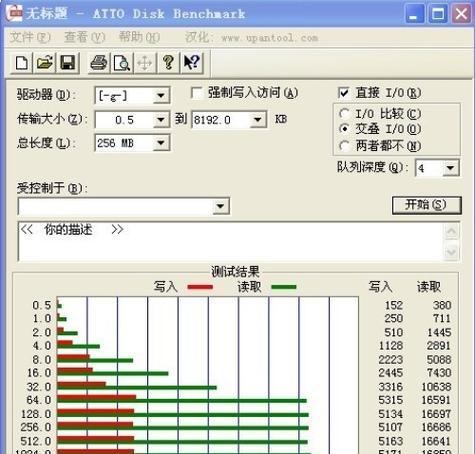
Task: Click the 16.0 row label in chart
Action: (x=39, y=373)
